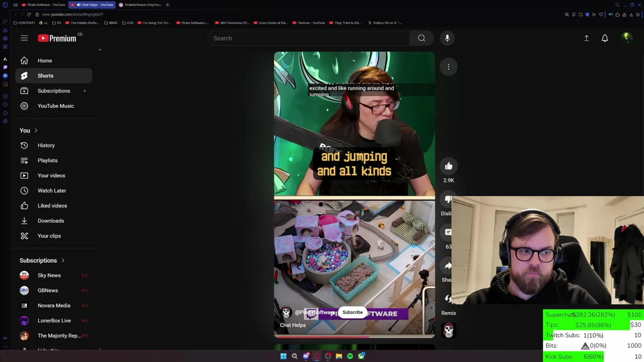Start voice search with the microphone icon
644x362 pixels.
point(447,38)
